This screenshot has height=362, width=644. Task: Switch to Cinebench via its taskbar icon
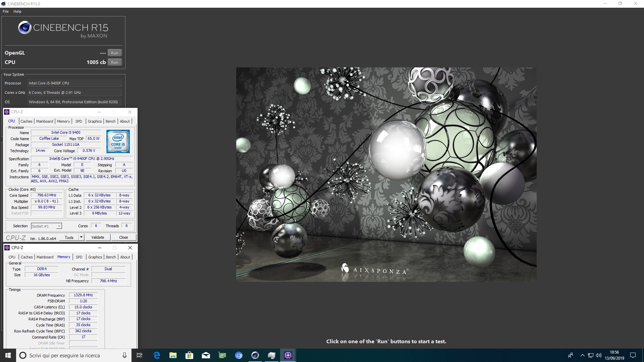(255, 355)
